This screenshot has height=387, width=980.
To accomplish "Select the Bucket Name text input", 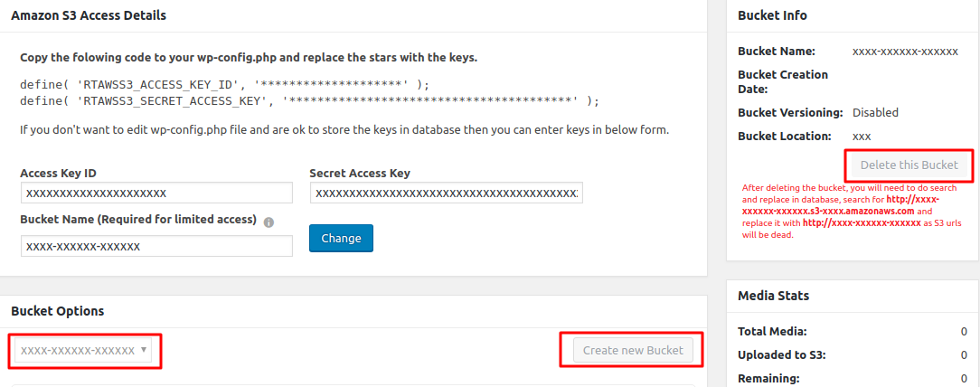I will click(x=156, y=247).
